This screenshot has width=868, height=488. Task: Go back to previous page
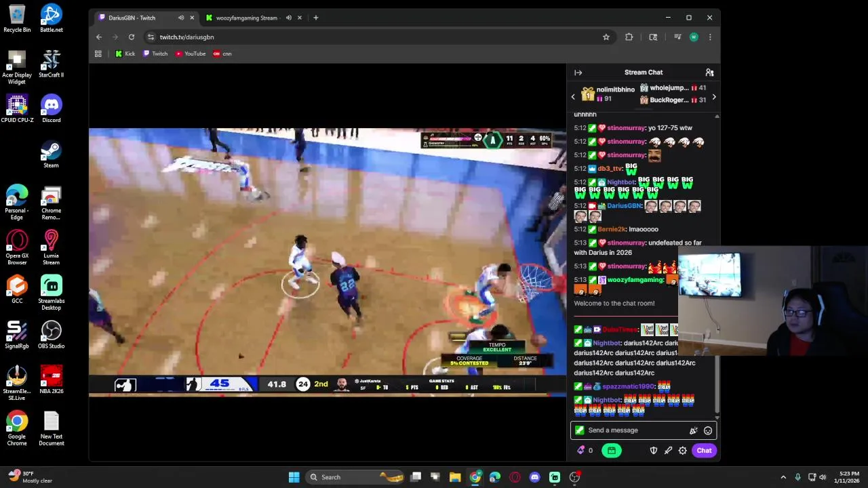click(99, 37)
